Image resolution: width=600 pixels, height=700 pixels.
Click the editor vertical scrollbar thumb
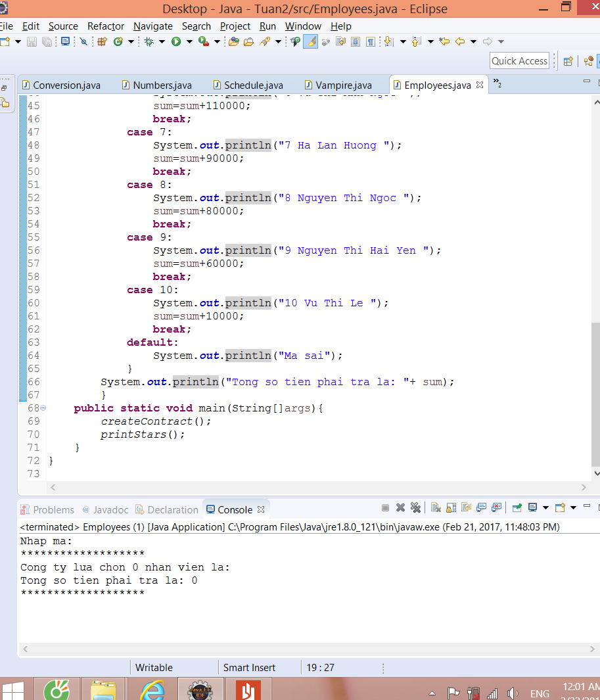[595, 394]
